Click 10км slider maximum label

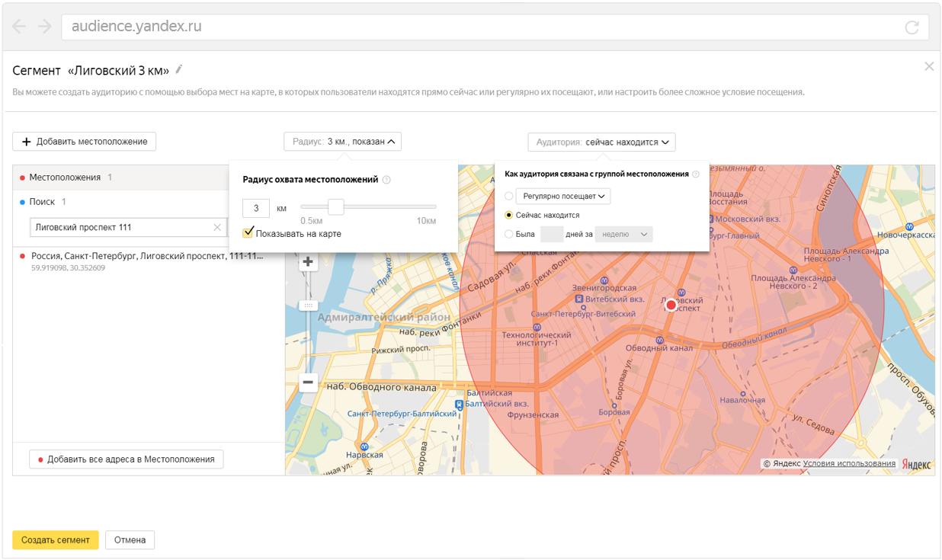point(426,221)
